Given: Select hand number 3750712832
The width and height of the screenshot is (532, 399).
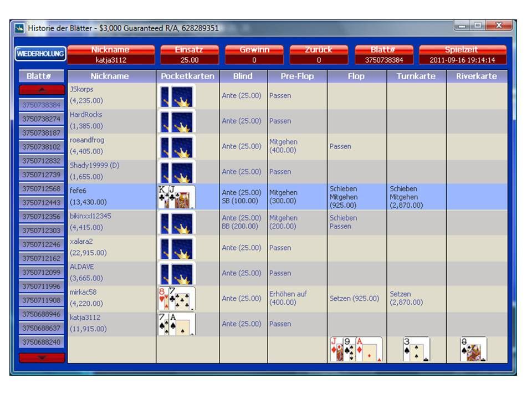Looking at the screenshot, I should click(42, 161).
